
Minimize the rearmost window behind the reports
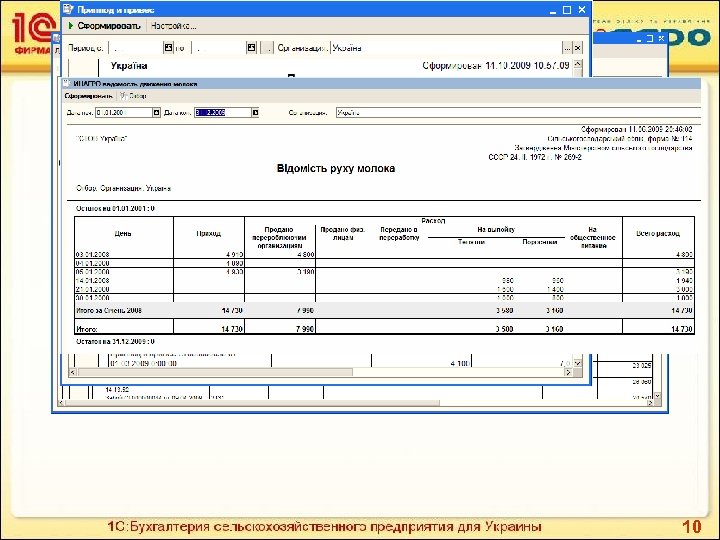point(639,39)
